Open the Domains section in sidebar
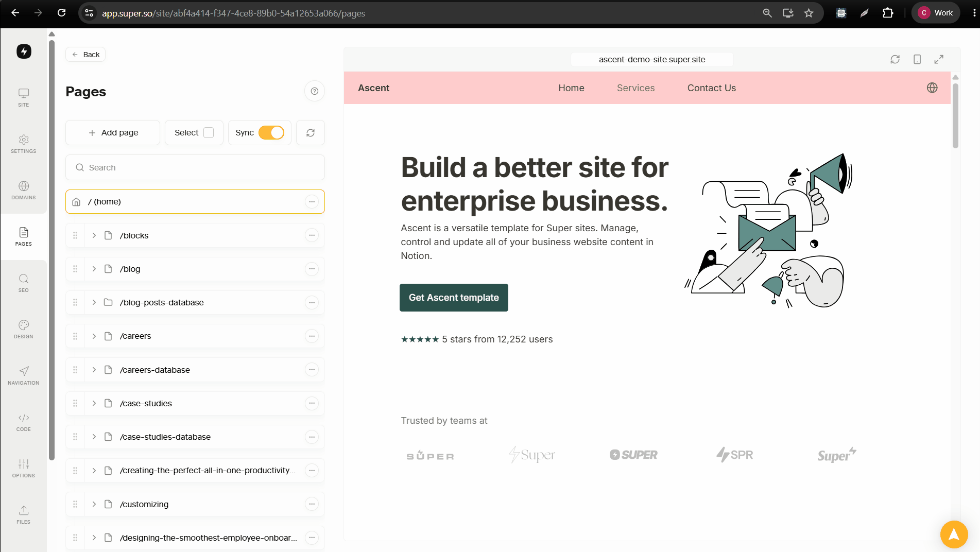 click(24, 190)
